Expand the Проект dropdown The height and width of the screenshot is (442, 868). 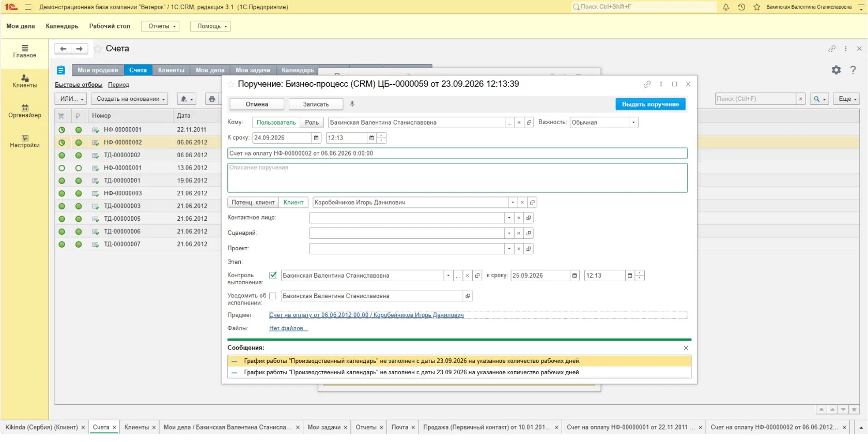click(x=509, y=249)
